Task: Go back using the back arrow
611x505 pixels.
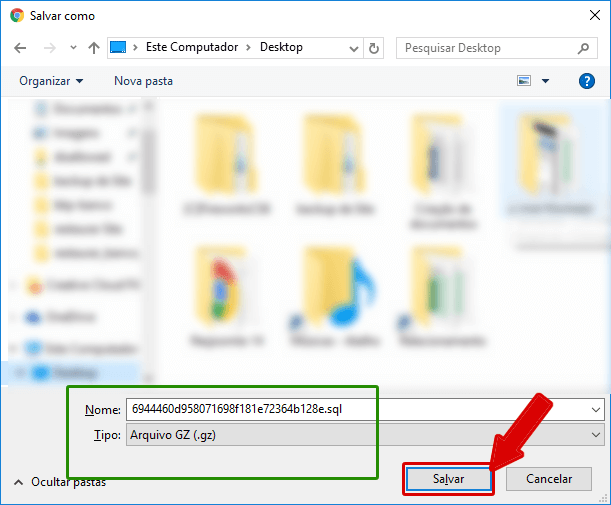Action: pos(20,48)
